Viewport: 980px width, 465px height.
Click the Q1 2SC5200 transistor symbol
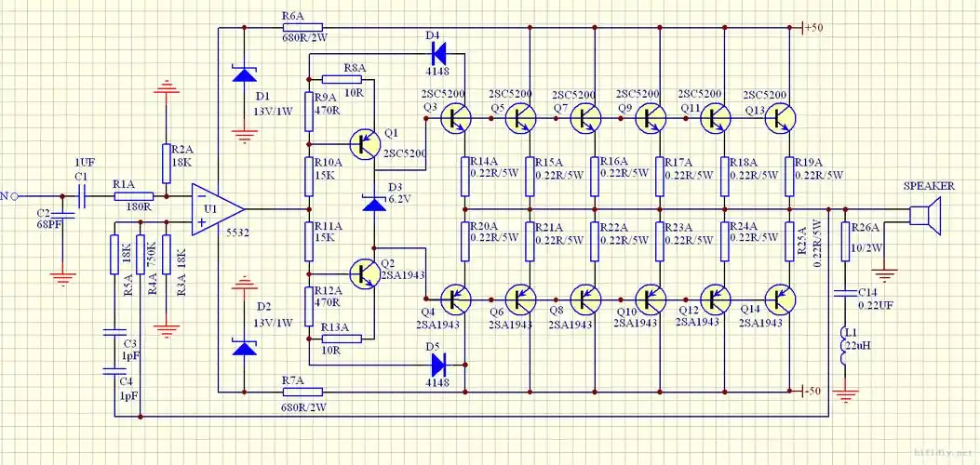click(x=367, y=144)
